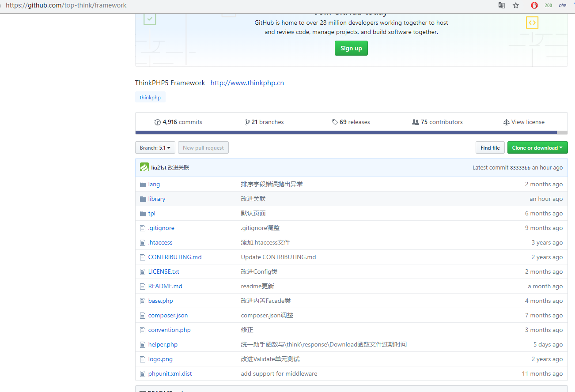Click the file icon beside helper.php
The height and width of the screenshot is (392, 575).
click(x=142, y=345)
